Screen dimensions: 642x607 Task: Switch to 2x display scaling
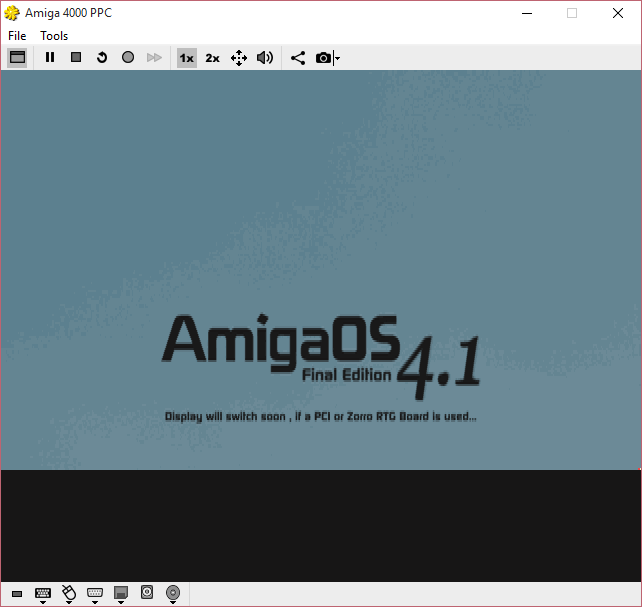[x=212, y=58]
